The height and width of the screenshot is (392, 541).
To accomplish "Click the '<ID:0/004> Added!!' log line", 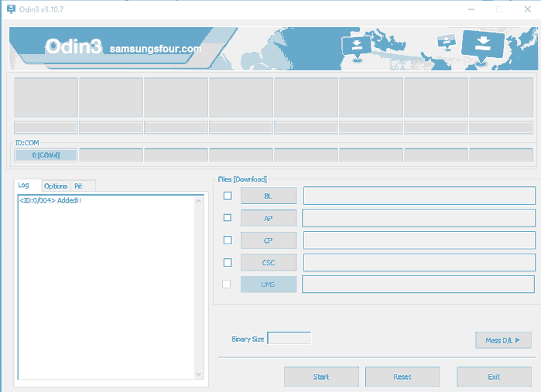I will [x=50, y=200].
